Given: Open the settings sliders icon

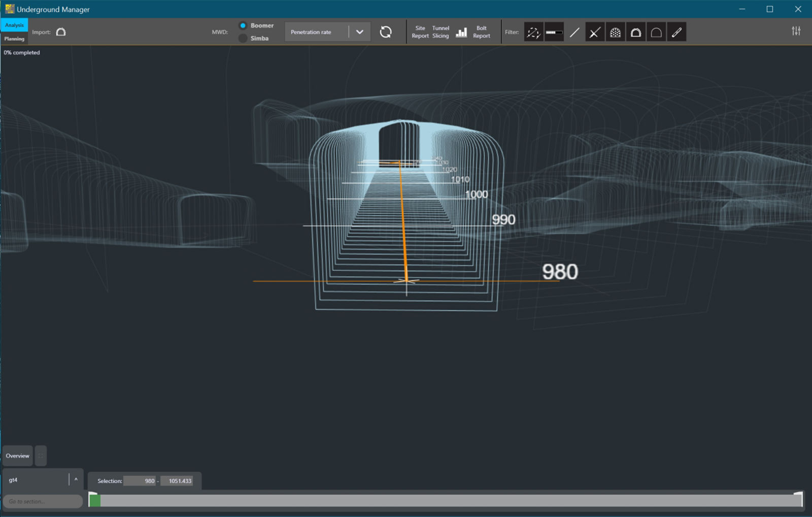Looking at the screenshot, I should [796, 31].
